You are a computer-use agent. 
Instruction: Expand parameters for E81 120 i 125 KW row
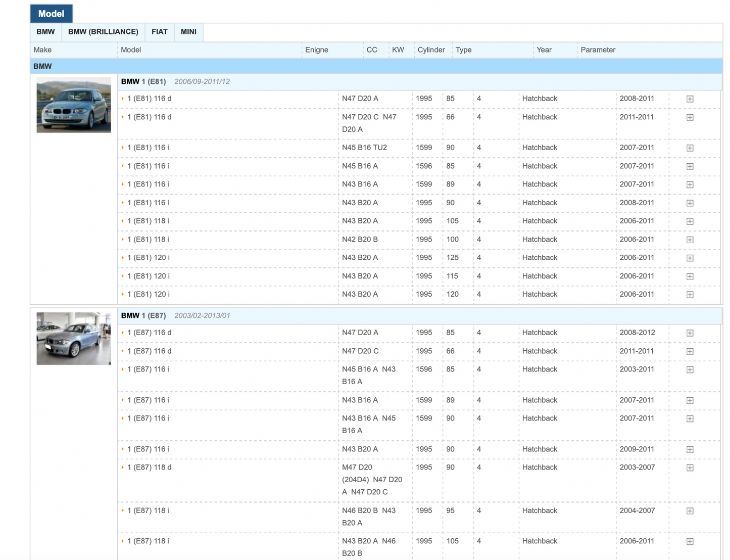[690, 258]
